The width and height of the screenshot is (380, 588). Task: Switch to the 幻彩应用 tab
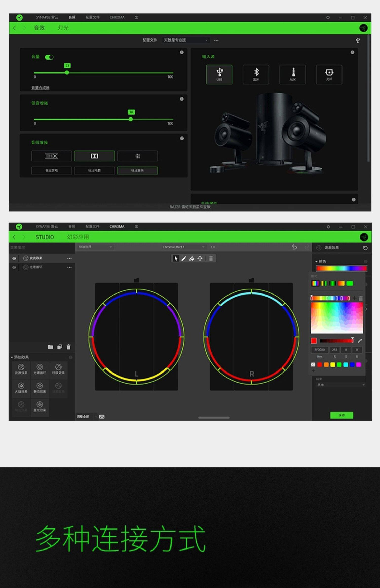(x=78, y=237)
